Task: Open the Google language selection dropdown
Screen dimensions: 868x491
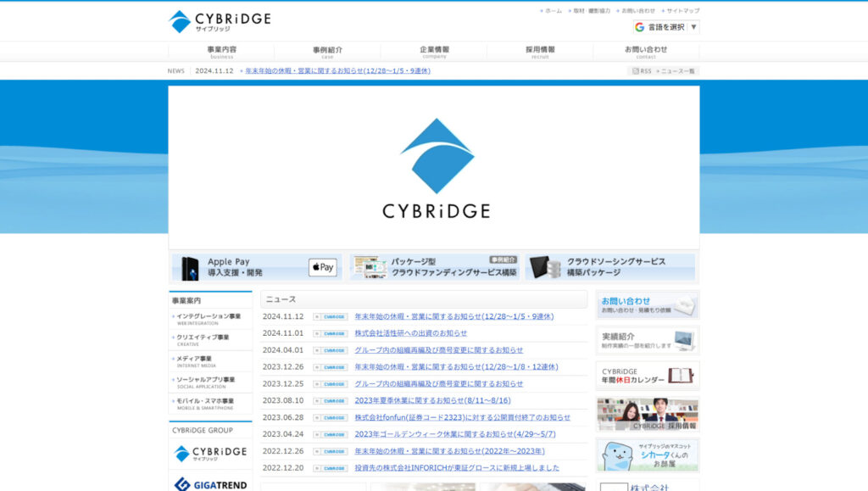Action: 665,27
